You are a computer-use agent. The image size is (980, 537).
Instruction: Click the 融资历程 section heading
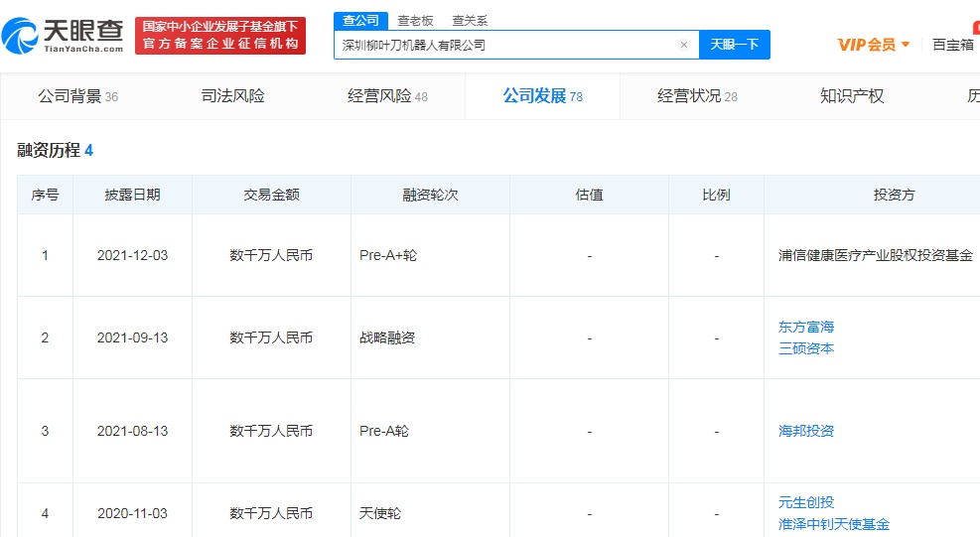coord(55,150)
